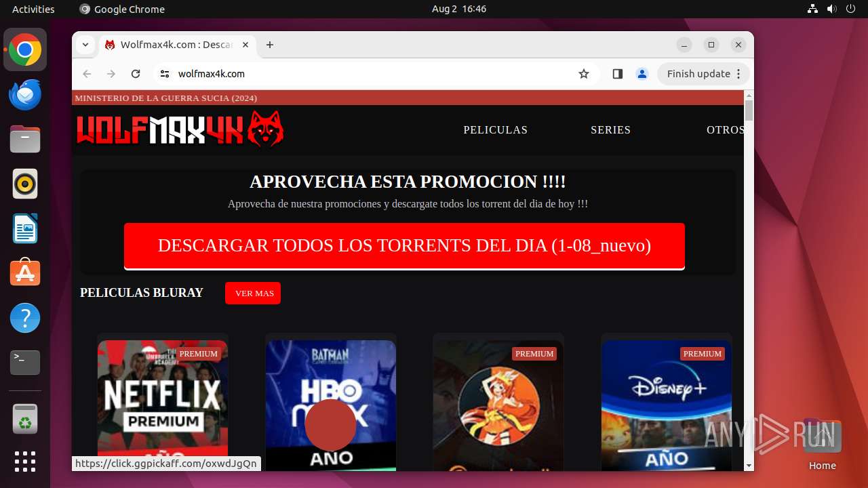
Task: Open the Files manager in the dock
Action: [x=25, y=140]
